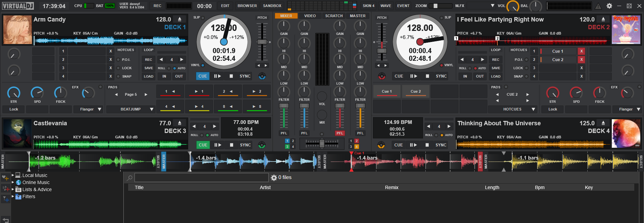644x223 pixels.
Task: Open the SCRATCH tab
Action: tap(334, 16)
